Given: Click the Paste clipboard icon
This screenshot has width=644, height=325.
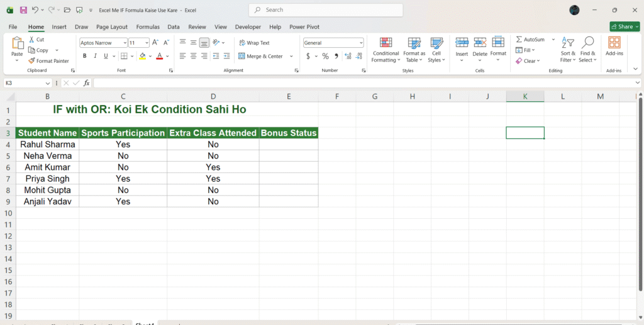Looking at the screenshot, I should coord(17,43).
